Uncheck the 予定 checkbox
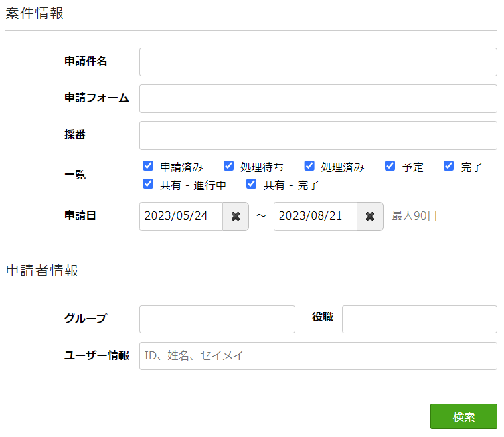Screen dimensions: 504x437 coord(390,166)
